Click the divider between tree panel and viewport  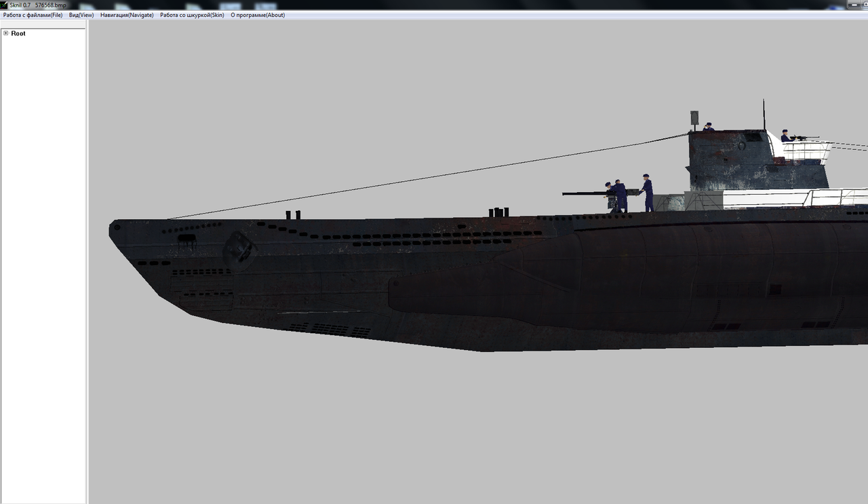click(x=87, y=271)
